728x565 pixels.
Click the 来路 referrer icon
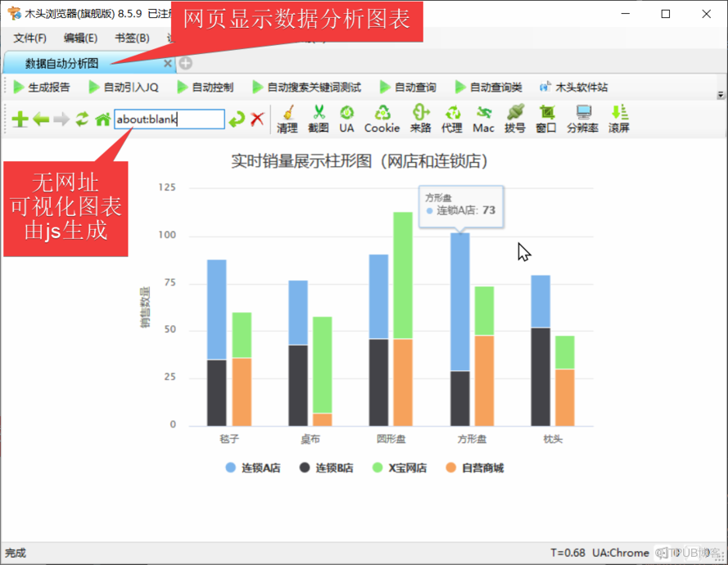tap(421, 119)
